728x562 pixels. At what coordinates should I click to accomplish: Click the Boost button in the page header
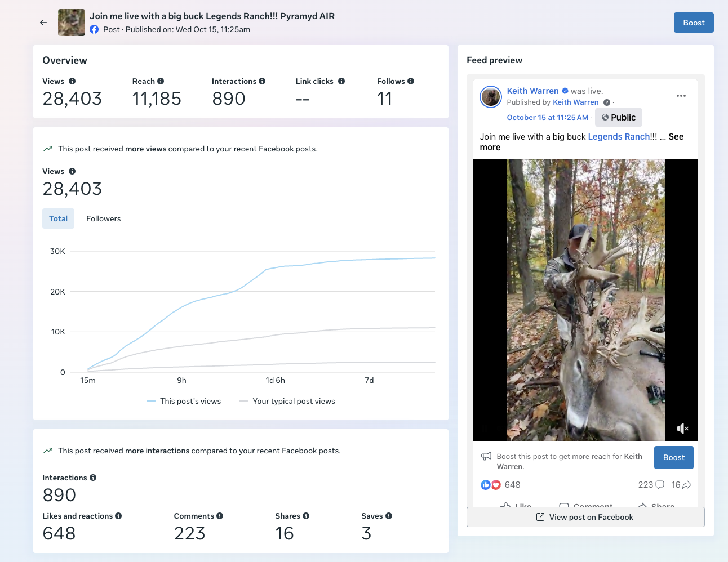(x=694, y=23)
